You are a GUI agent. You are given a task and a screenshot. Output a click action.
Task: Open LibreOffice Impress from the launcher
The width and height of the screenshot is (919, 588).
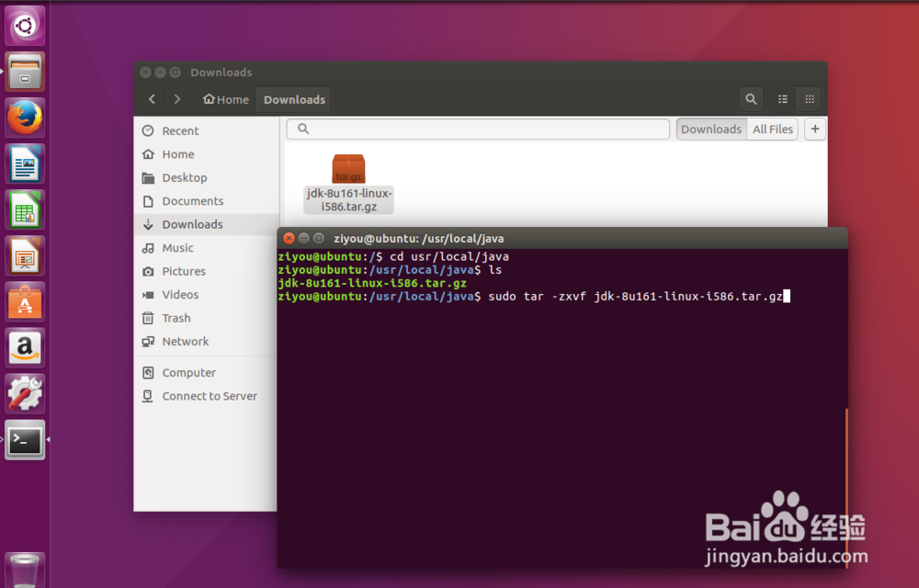pos(25,256)
